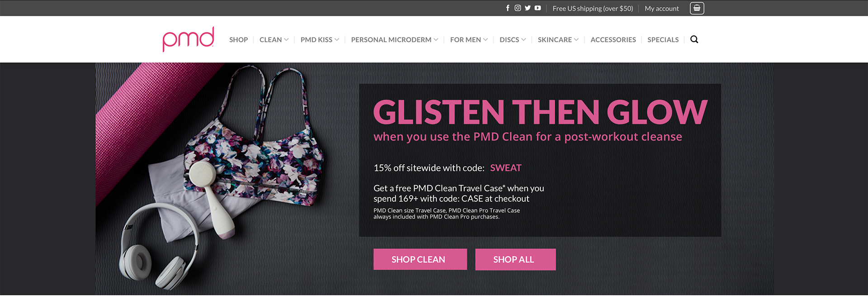
Task: Open the My account link
Action: coord(661,9)
